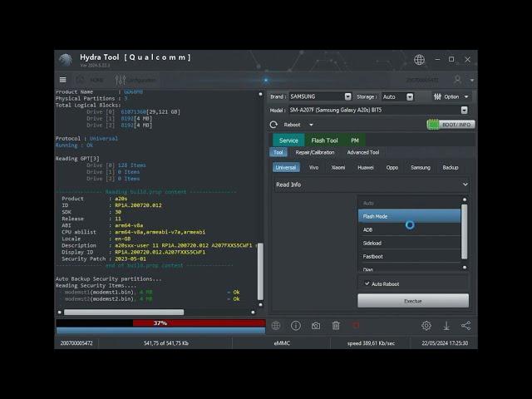This screenshot has width=532, height=399.
Task: Switch to the Service tab
Action: [288, 140]
